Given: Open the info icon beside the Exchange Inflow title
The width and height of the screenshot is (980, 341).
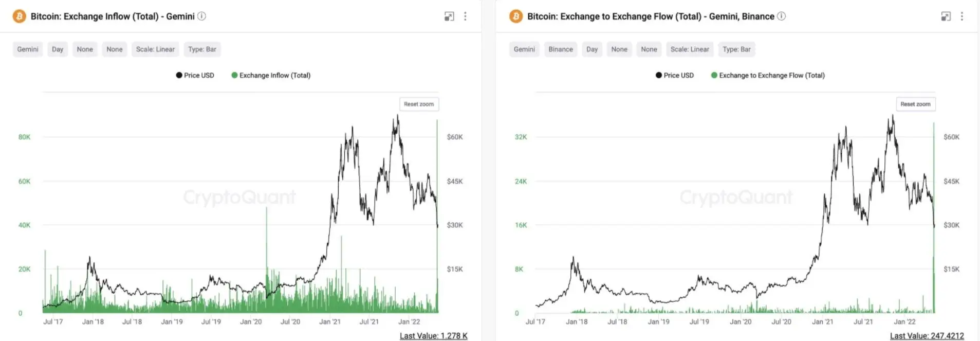Looking at the screenshot, I should click(x=202, y=16).
